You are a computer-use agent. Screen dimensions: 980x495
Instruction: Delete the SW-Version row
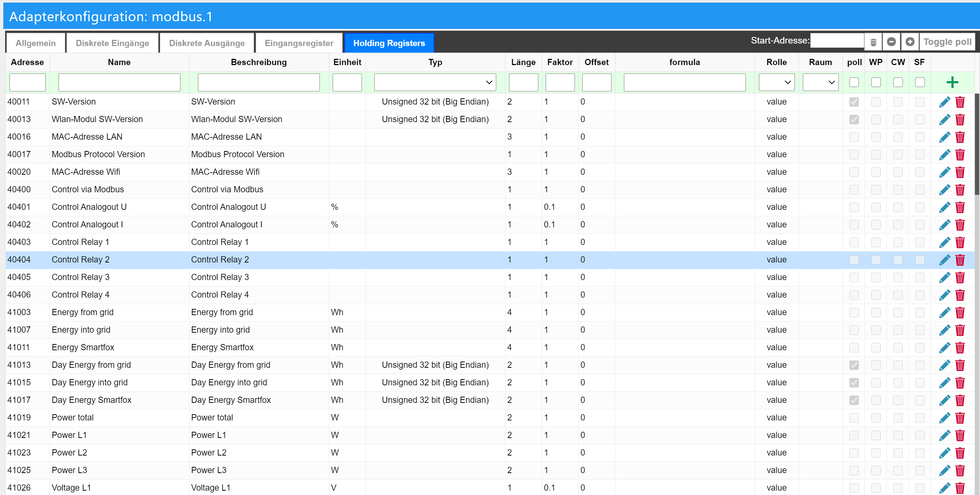tap(960, 102)
